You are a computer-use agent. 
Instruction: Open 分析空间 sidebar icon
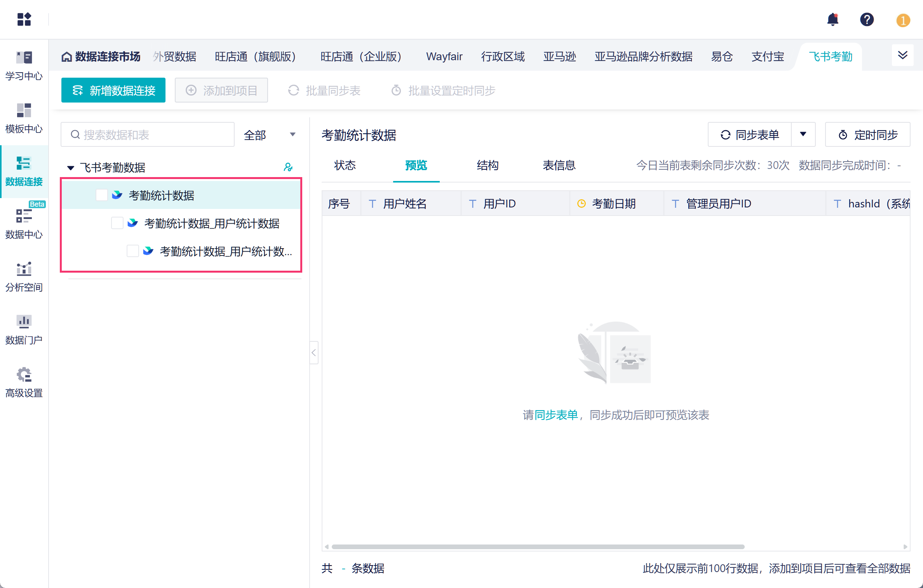24,277
